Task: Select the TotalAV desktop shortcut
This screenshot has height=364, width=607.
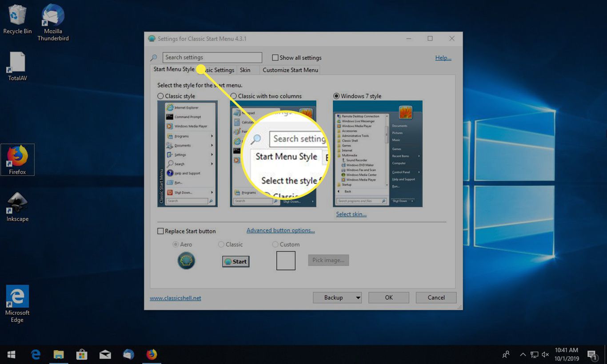Action: (17, 67)
